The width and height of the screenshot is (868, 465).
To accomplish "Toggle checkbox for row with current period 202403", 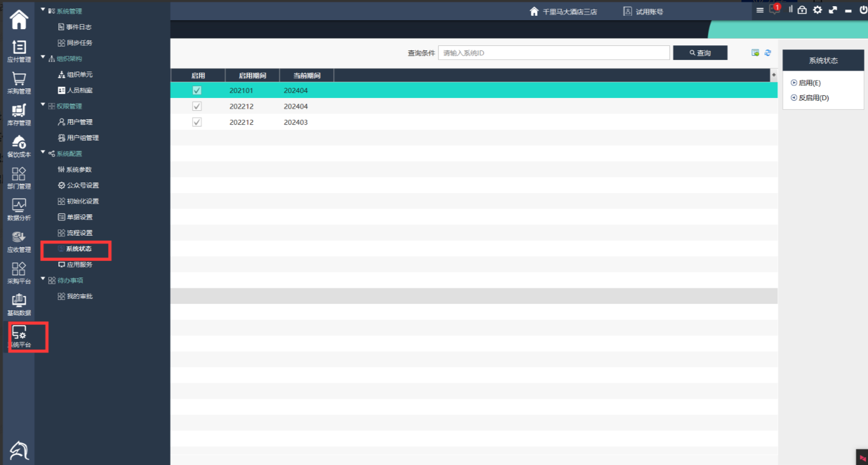I will coord(197,122).
